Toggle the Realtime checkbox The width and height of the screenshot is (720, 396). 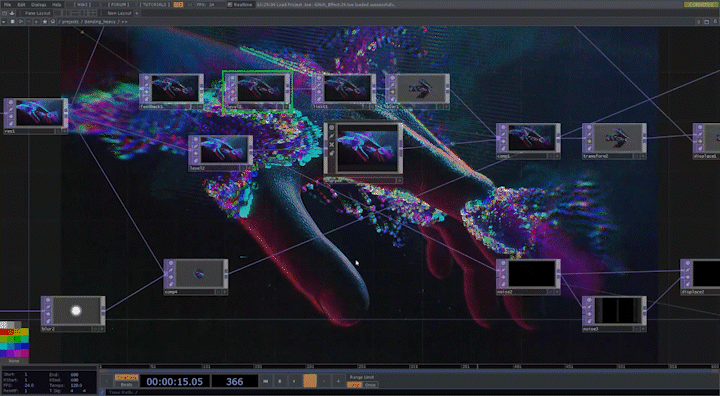click(230, 5)
